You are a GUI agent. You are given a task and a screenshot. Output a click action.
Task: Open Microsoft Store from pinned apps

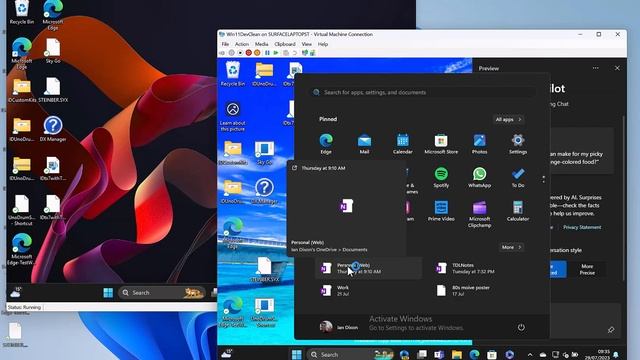(441, 144)
